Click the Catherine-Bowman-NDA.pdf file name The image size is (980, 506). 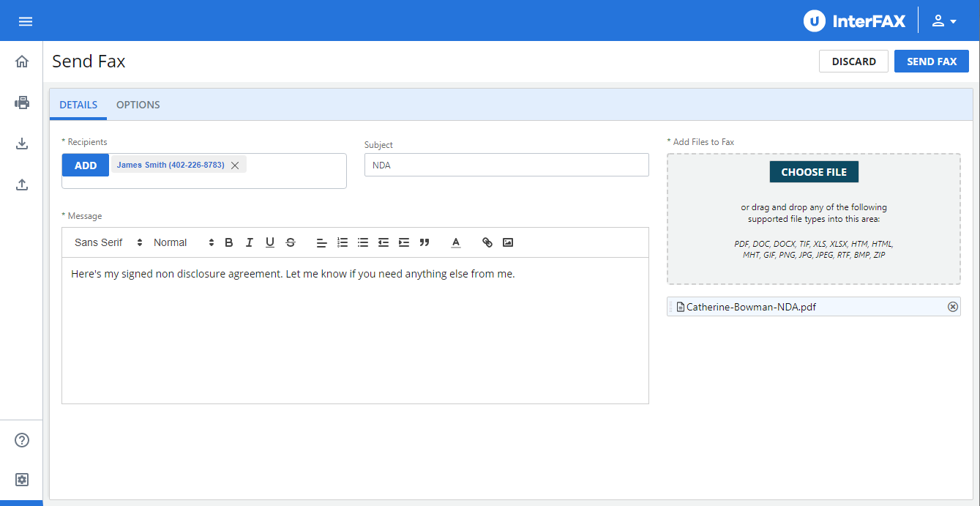(751, 307)
